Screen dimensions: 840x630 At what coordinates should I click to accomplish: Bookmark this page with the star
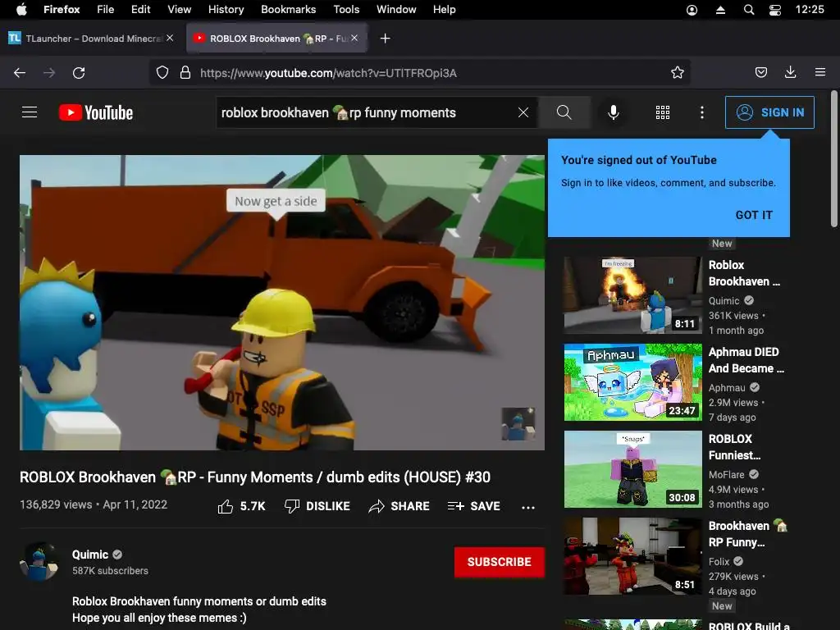click(677, 73)
